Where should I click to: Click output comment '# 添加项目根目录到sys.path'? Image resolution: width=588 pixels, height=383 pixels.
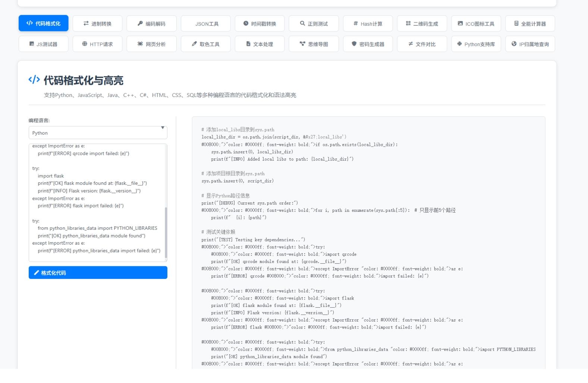pos(233,173)
